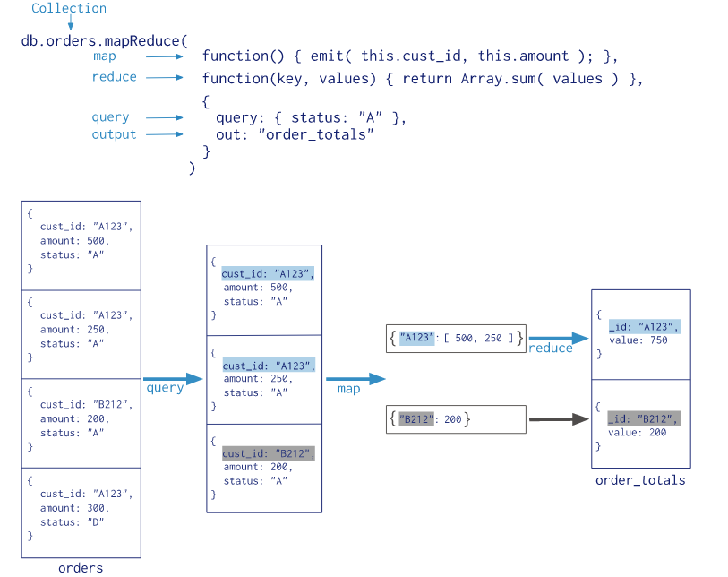Click the highlighted _id: "A123" in order_totals
This screenshot has height=577, width=728.
click(x=645, y=327)
